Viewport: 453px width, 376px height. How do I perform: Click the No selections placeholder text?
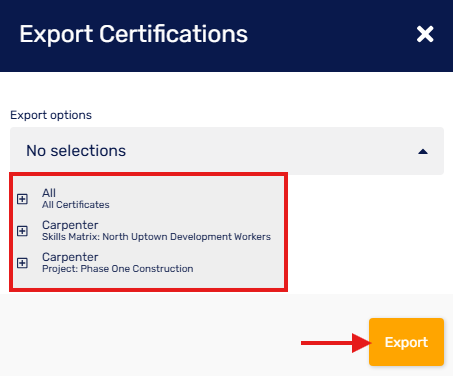coord(76,151)
